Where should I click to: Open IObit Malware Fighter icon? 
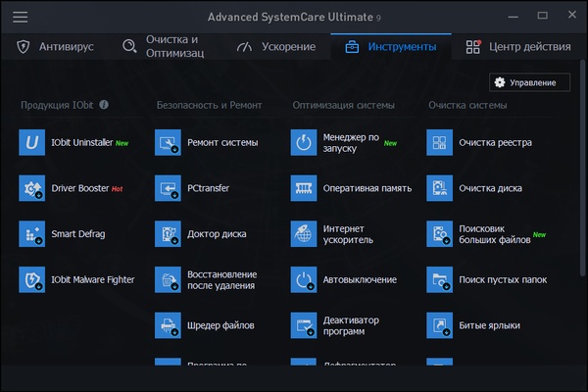(x=32, y=279)
